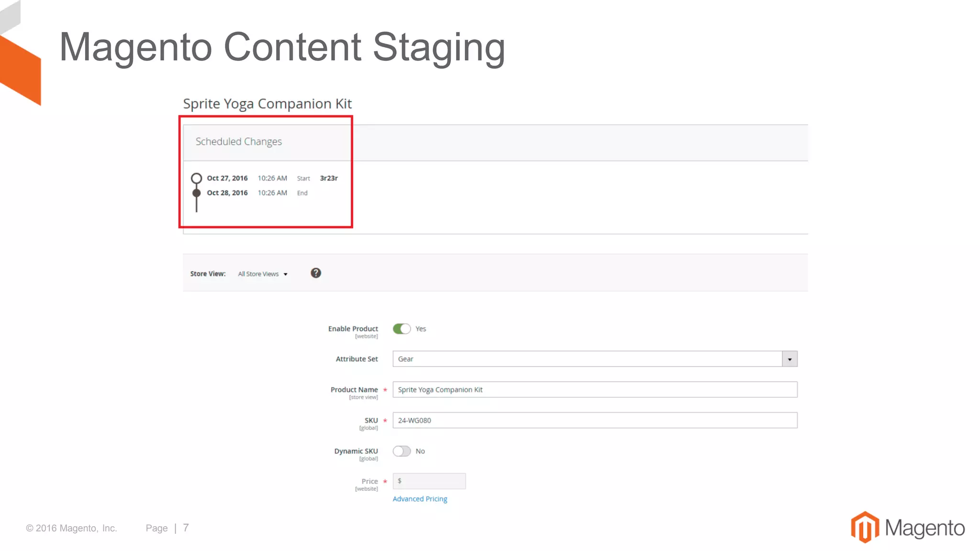Toggle the Enable Product switch
The image size is (980, 551).
pos(402,329)
